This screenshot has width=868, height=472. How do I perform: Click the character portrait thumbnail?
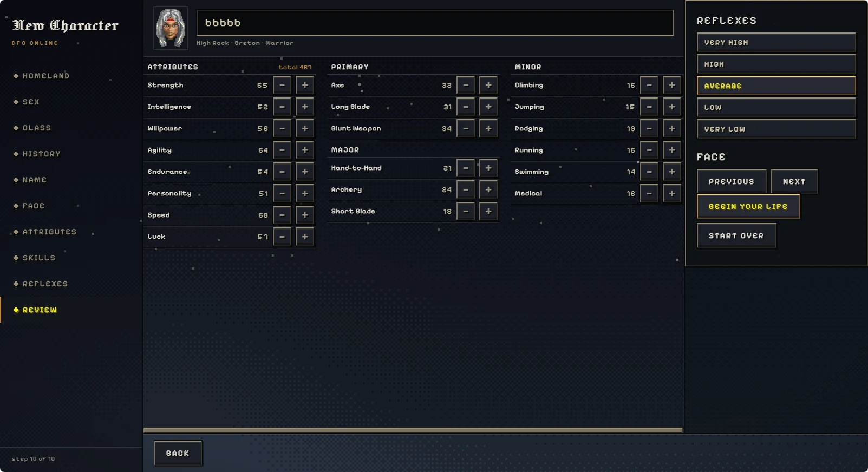coord(171,28)
